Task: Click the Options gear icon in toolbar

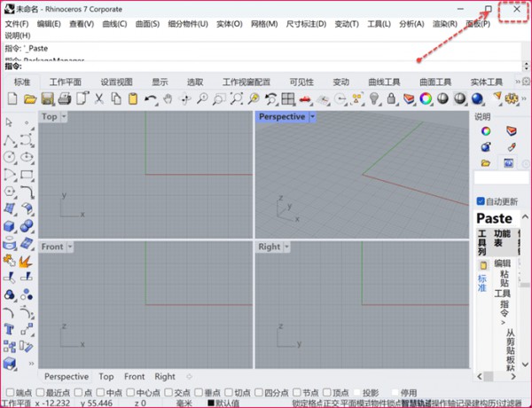Action: (x=512, y=98)
